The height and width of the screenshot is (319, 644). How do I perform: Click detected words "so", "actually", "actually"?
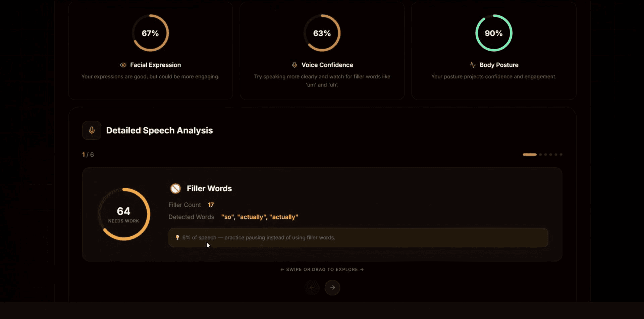coord(260,217)
